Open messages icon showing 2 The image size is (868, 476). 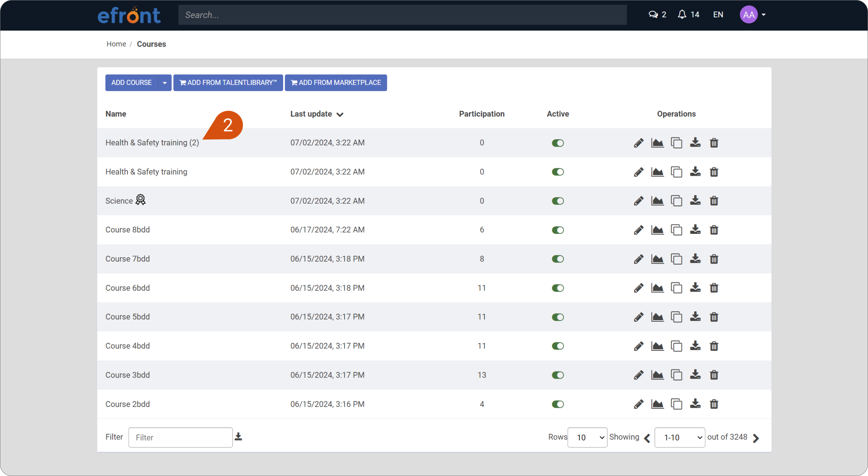pos(657,15)
